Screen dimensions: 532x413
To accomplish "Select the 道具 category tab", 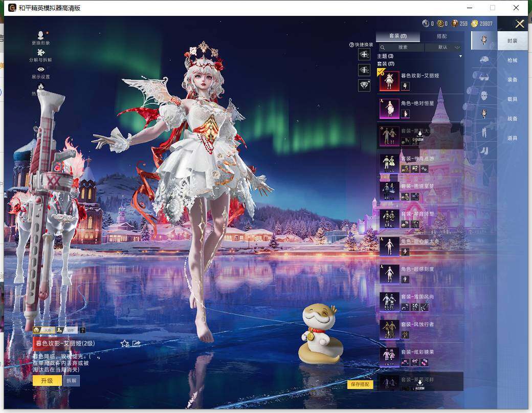I will pyautogui.click(x=513, y=138).
